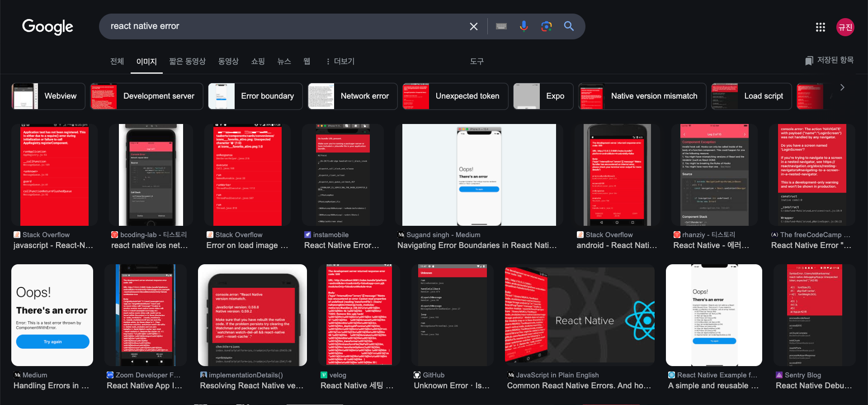Open "Navigating Error Boundaries in React Nati..." link
This screenshot has height=405, width=868.
[477, 245]
